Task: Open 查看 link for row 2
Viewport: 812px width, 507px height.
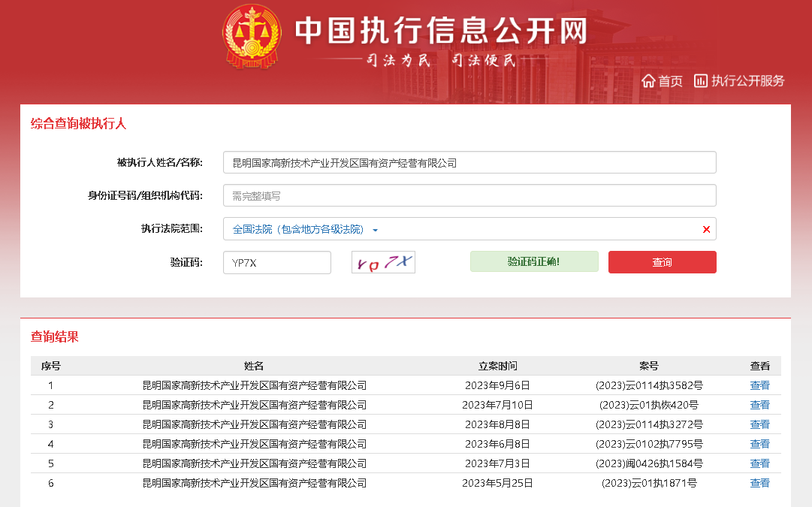Action: (759, 405)
